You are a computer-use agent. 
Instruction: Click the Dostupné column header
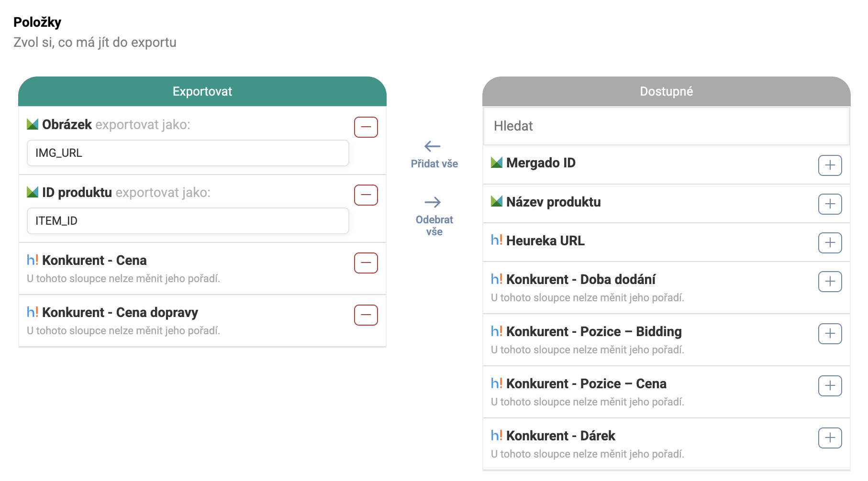coord(666,91)
